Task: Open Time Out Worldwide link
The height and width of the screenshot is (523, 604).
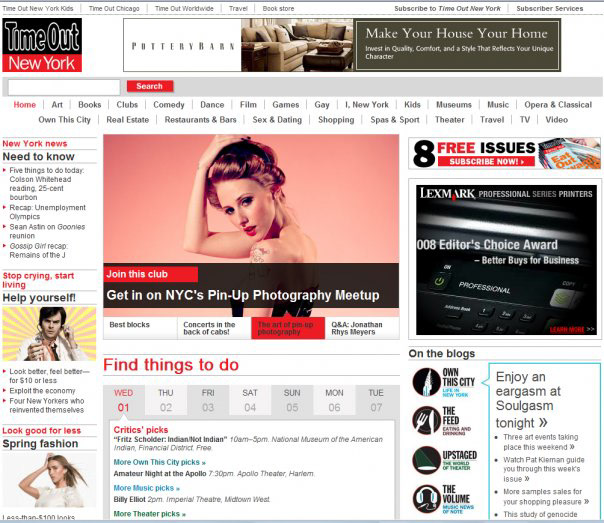Action: pyautogui.click(x=184, y=8)
